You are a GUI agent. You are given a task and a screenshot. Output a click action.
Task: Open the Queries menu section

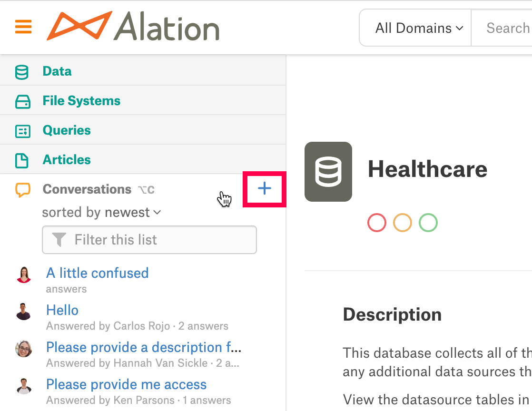(143, 130)
